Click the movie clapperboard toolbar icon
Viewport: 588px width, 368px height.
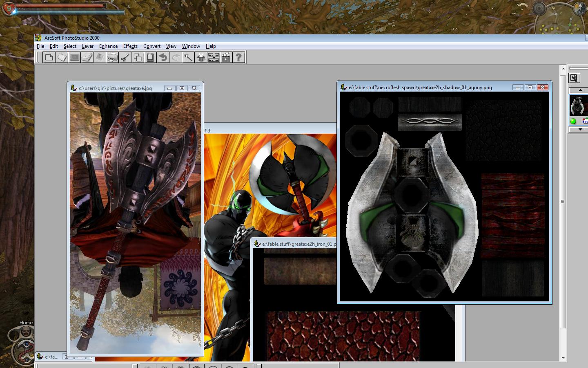coord(226,57)
